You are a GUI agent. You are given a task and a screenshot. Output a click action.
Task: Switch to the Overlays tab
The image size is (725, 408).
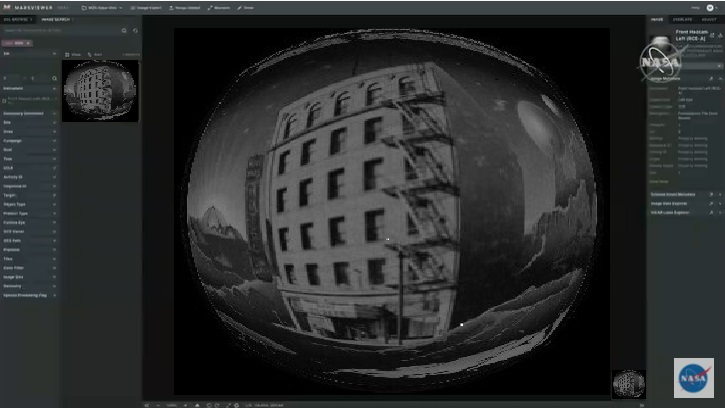(685, 19)
